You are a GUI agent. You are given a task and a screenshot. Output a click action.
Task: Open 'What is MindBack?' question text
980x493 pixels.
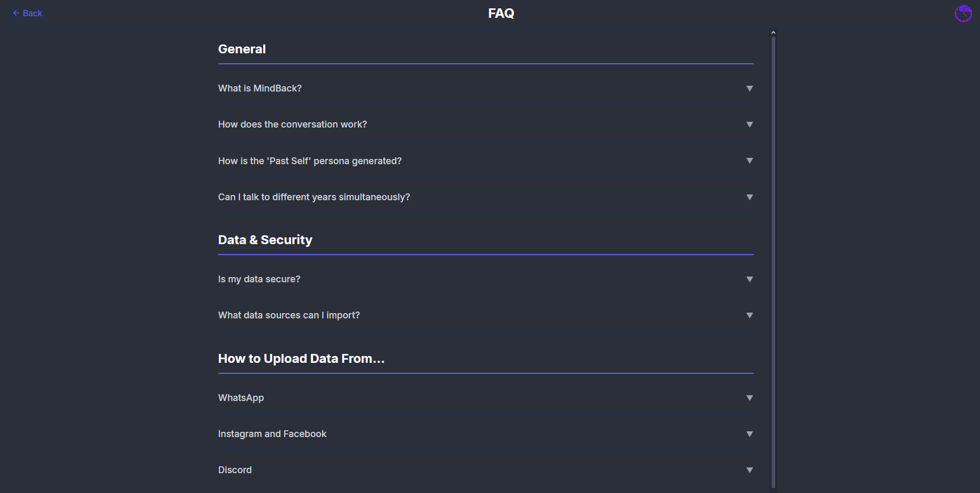click(260, 88)
